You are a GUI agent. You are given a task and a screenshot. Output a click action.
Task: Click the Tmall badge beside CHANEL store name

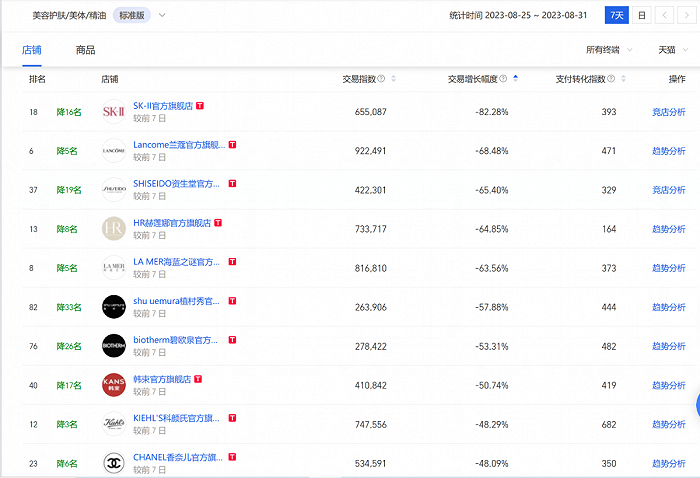[233, 457]
